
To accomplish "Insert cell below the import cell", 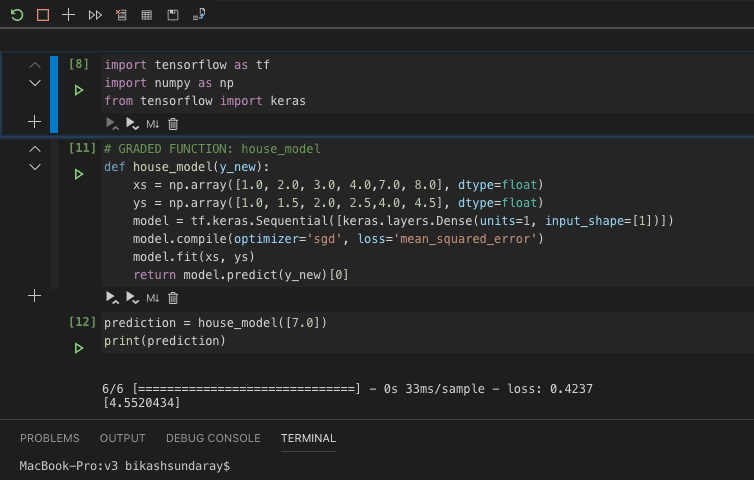I will tap(35, 121).
